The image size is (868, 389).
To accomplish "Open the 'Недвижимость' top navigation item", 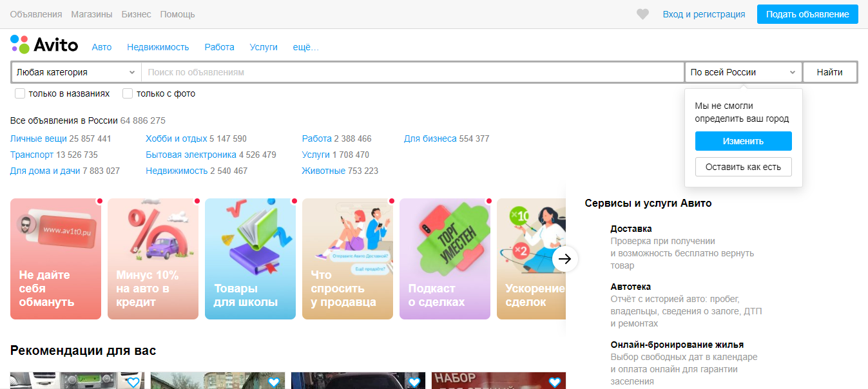I will tap(158, 47).
